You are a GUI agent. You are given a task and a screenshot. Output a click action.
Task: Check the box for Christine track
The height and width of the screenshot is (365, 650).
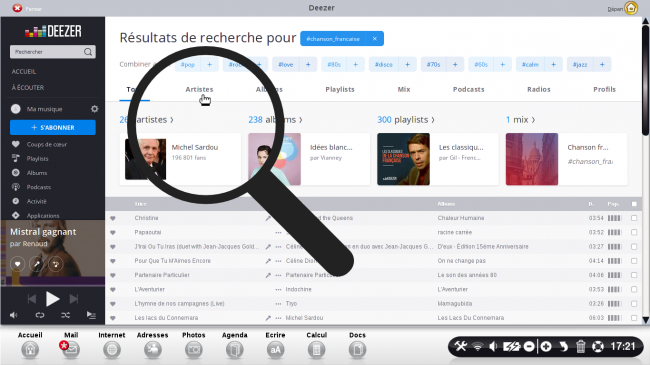coord(634,218)
